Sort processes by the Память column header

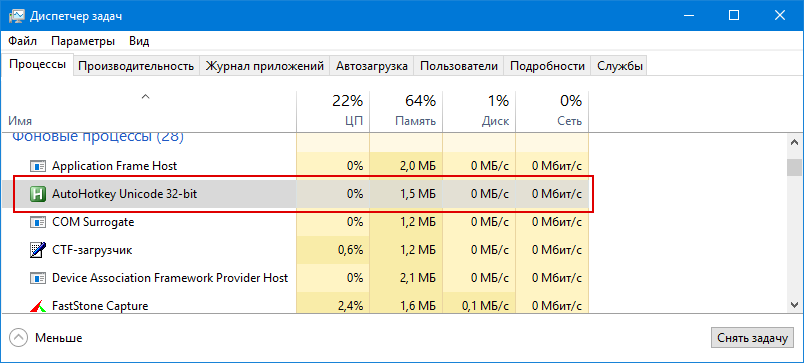click(x=406, y=110)
